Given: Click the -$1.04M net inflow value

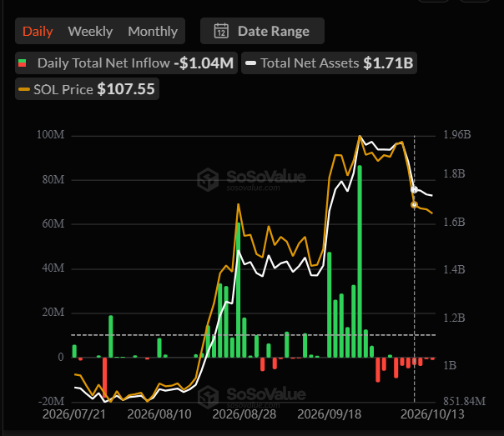Looking at the screenshot, I should (204, 63).
